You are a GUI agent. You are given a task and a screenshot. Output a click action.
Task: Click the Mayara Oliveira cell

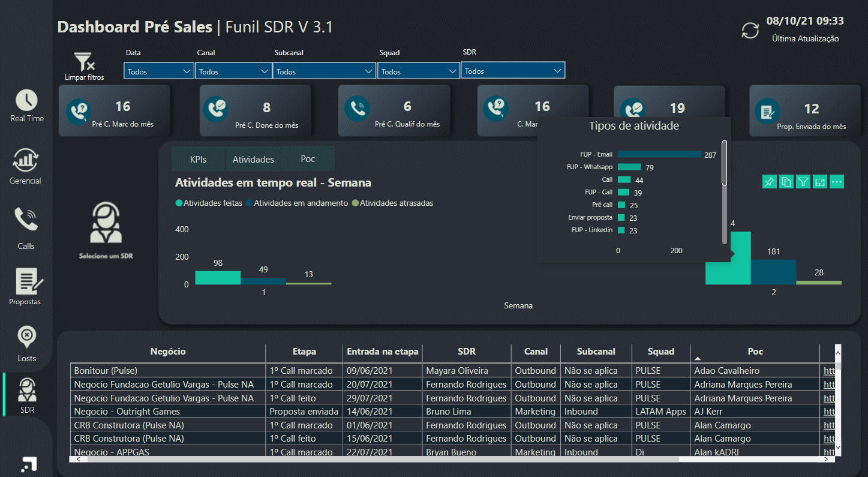[467, 371]
